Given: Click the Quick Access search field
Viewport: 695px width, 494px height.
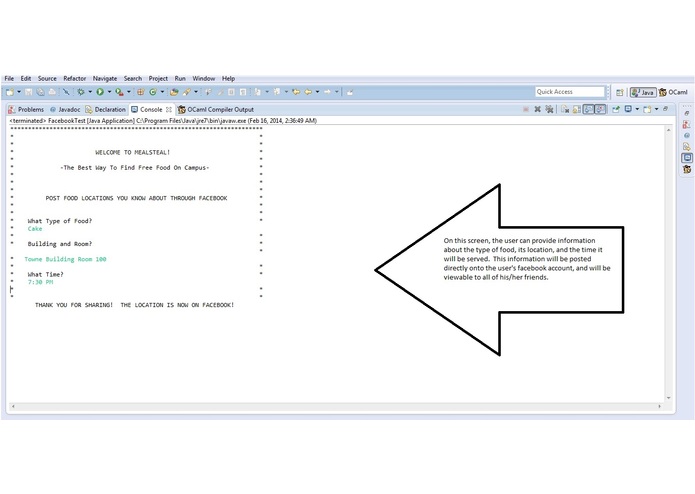Looking at the screenshot, I should (x=570, y=92).
